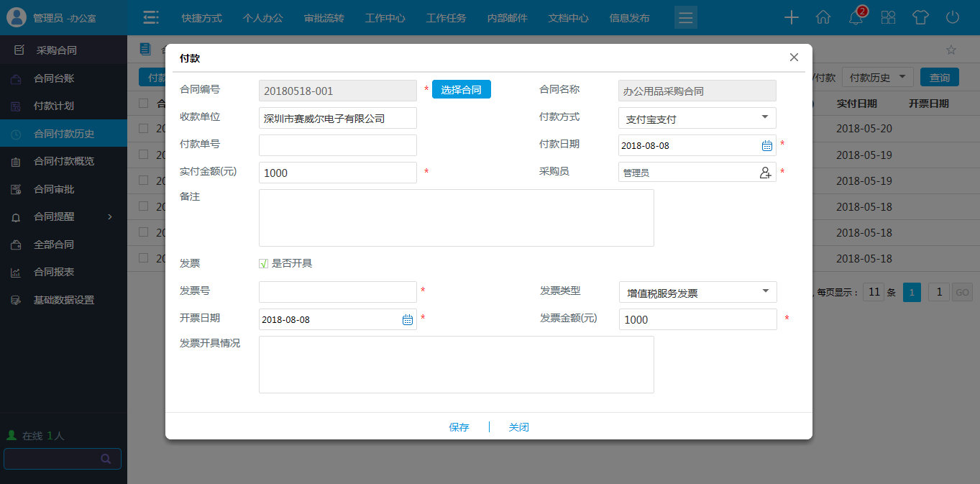Select the 个人办公 menu item
The height and width of the screenshot is (484, 980).
click(x=263, y=17)
